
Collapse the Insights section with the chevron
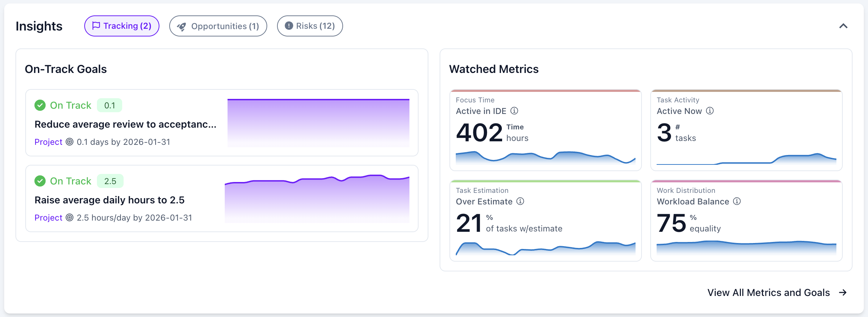843,26
